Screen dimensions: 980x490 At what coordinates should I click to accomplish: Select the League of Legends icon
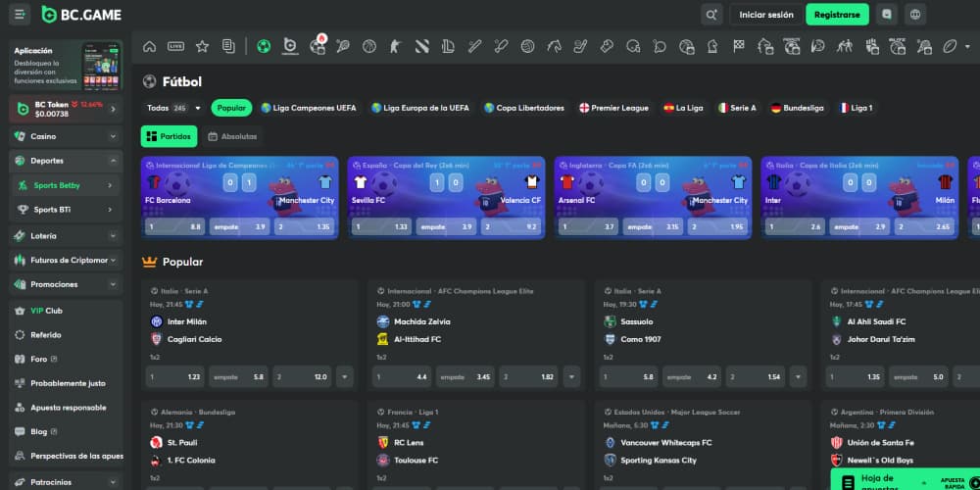[448, 46]
